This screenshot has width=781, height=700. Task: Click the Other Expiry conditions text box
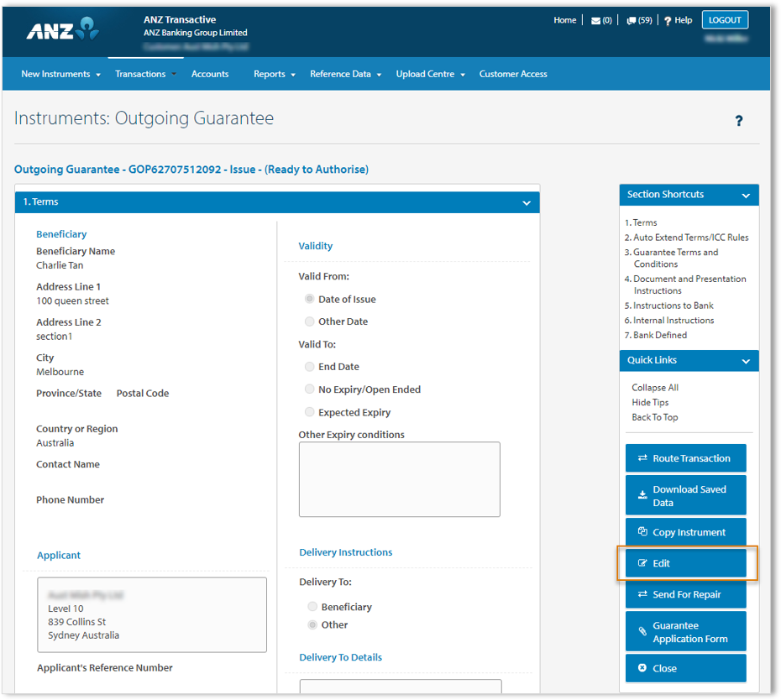point(399,479)
